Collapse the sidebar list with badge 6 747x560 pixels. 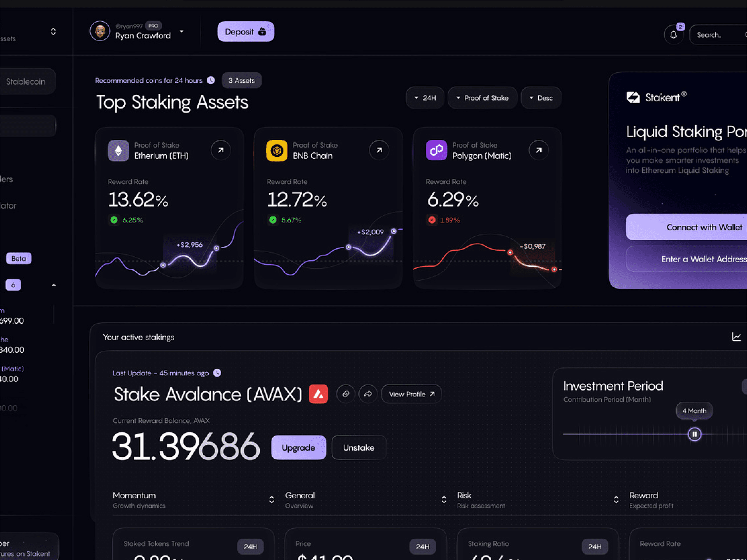[x=53, y=285]
